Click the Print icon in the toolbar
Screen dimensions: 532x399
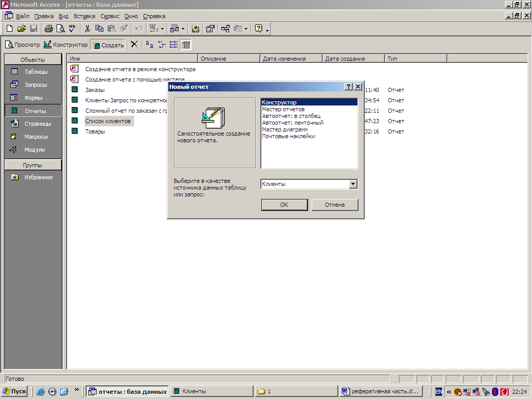tap(48, 29)
